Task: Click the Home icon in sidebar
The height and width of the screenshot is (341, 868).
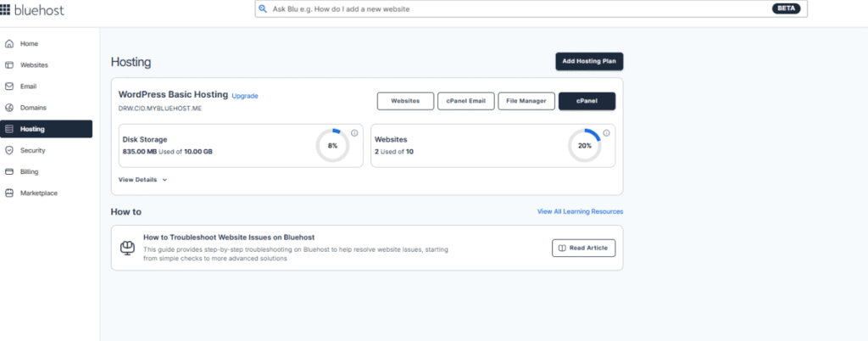Action: [x=8, y=44]
